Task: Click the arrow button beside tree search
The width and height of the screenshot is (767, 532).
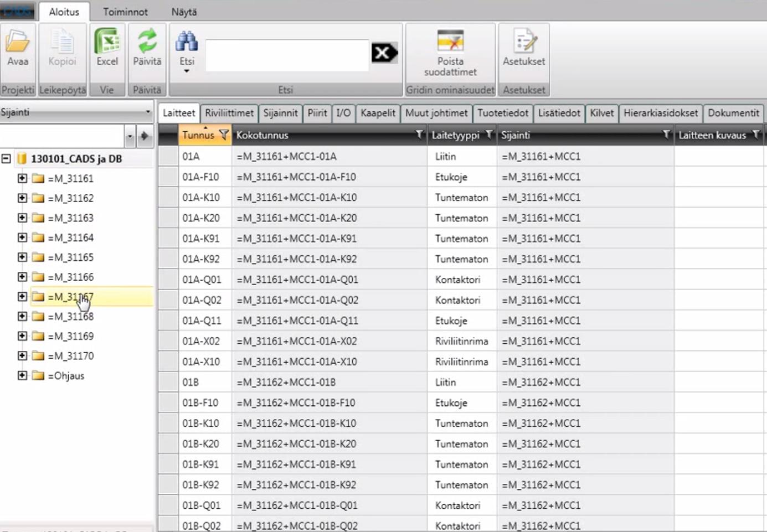Action: click(145, 136)
